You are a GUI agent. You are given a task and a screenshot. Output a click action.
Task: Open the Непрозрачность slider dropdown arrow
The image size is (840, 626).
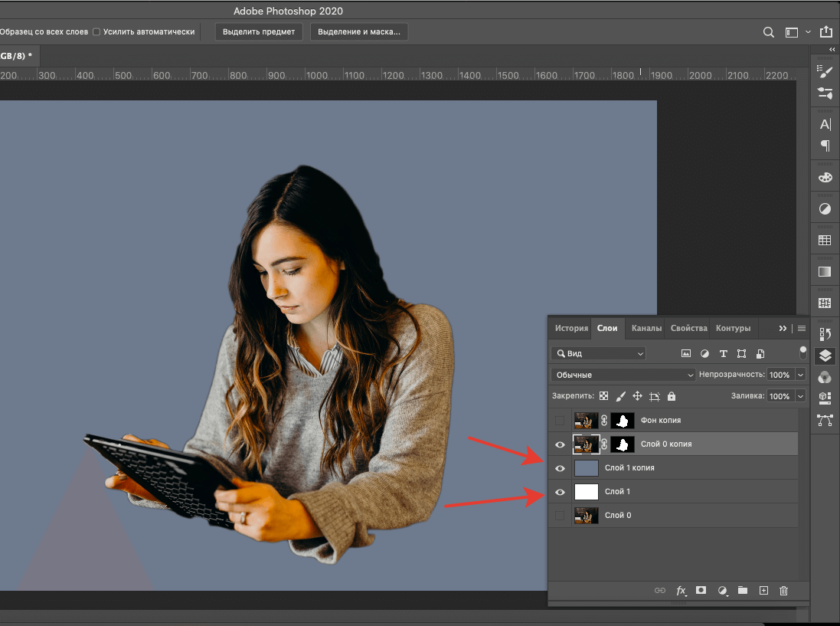tap(800, 375)
